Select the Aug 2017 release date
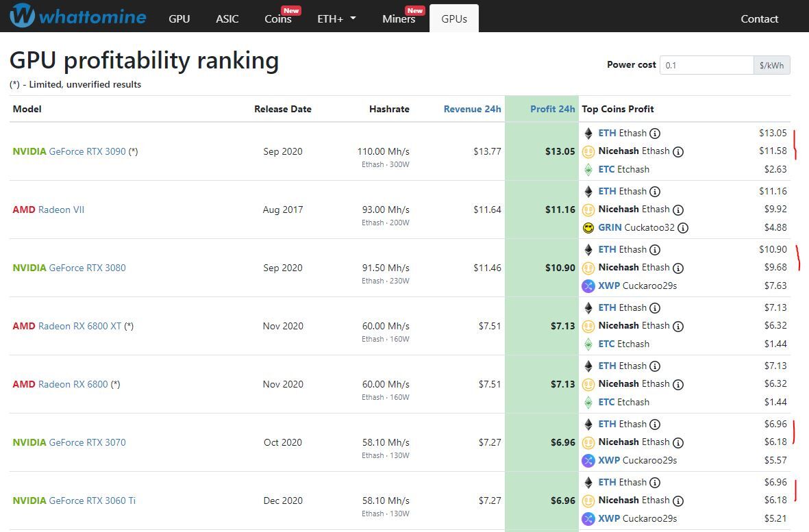This screenshot has width=809, height=532. coord(283,210)
